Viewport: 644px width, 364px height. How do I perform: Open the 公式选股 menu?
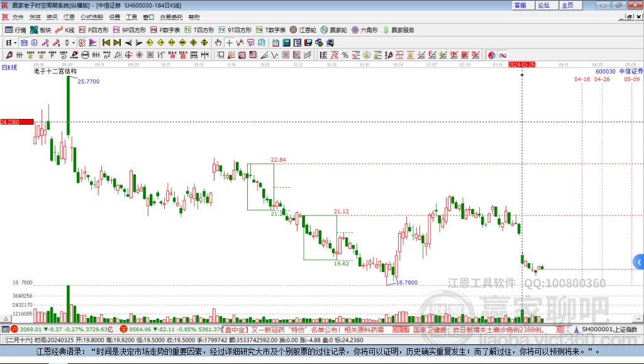[x=92, y=17]
